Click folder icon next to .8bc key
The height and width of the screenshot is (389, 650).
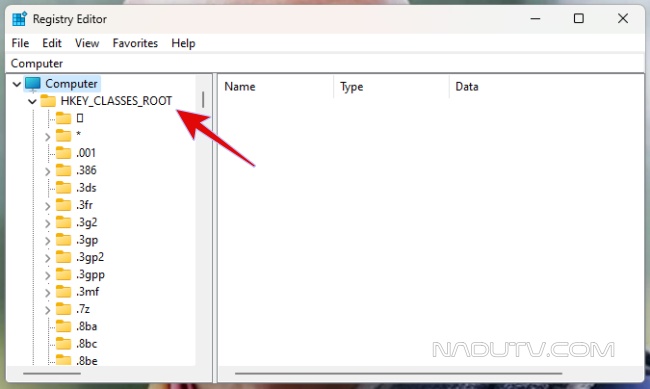coord(63,344)
